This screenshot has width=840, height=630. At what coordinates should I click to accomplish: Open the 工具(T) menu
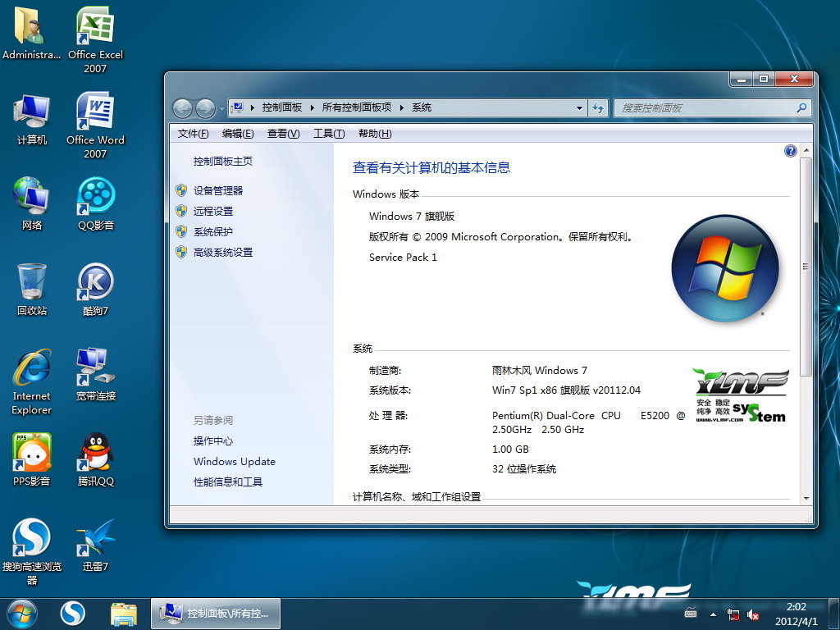[x=329, y=134]
